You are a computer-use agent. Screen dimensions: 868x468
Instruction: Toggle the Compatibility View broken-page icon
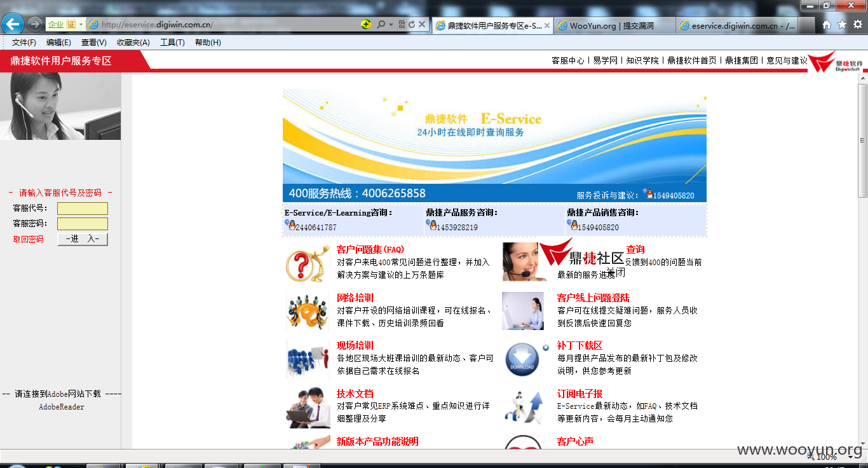(402, 24)
